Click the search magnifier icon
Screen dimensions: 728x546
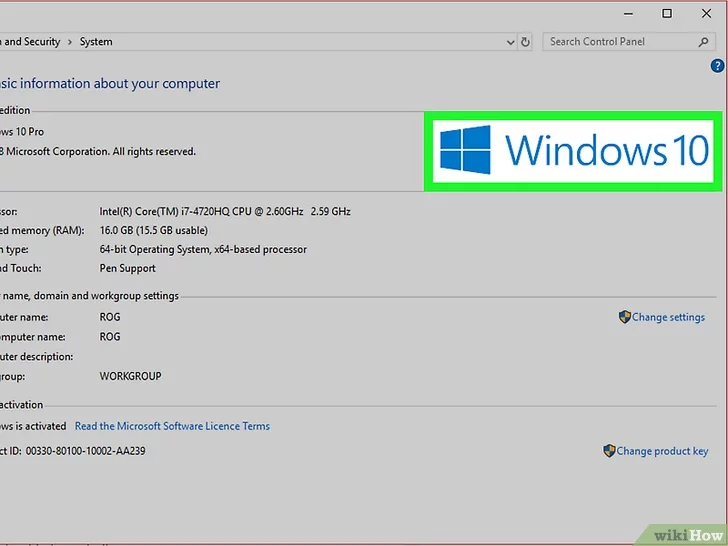coord(703,42)
